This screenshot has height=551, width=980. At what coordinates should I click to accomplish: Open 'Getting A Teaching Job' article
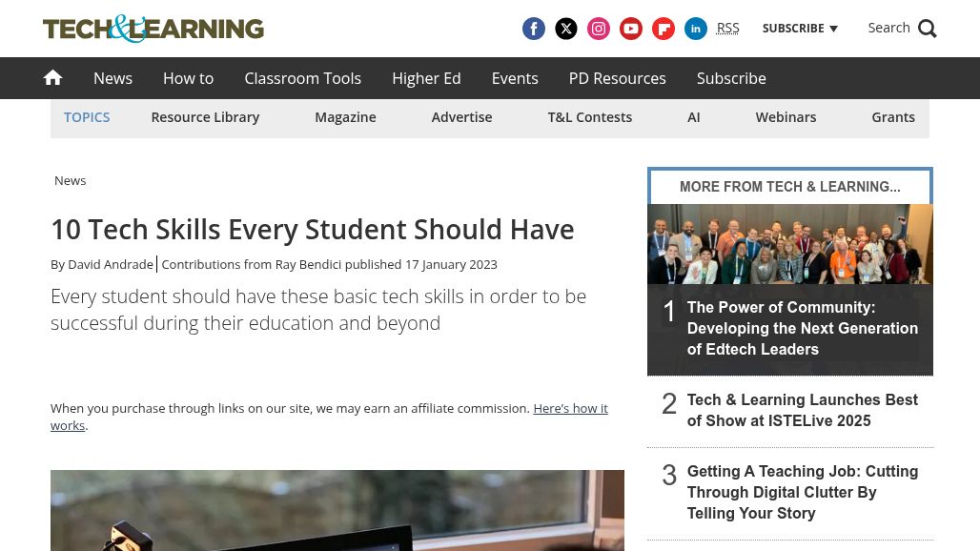(803, 492)
